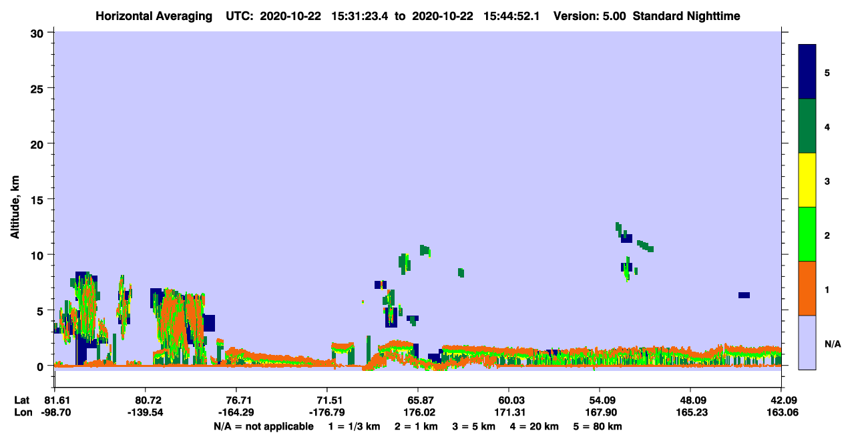The image size is (868, 445).
Task: Click 'Version: 5.00' in the title
Action: click(x=590, y=16)
